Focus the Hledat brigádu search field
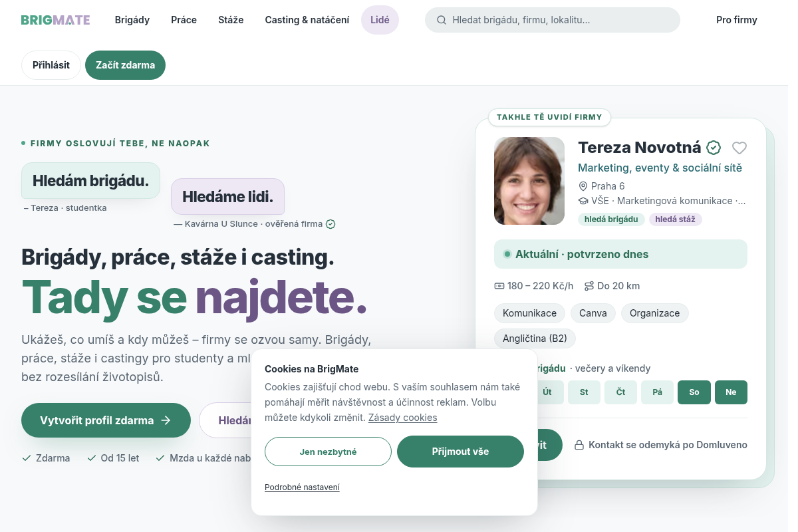The width and height of the screenshot is (798, 532). coord(553,20)
